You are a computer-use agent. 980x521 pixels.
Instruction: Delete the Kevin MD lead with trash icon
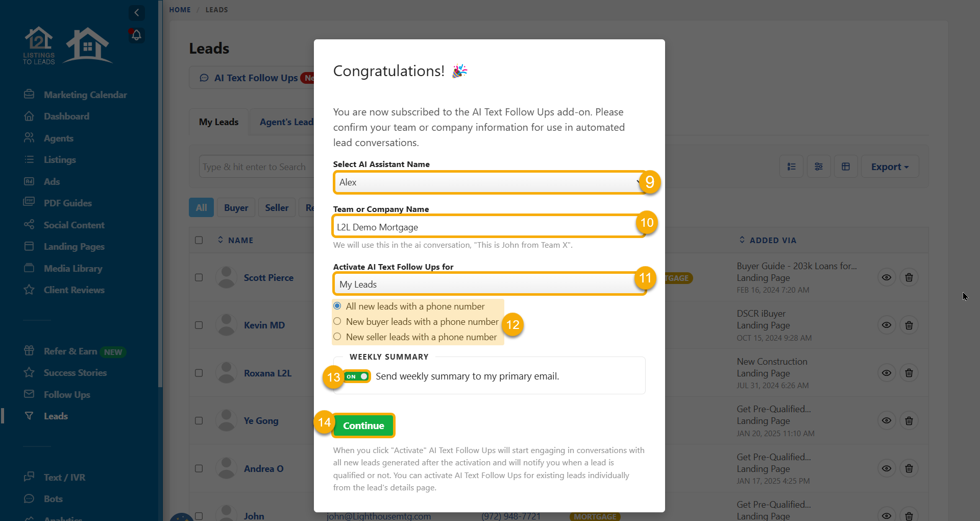click(909, 325)
